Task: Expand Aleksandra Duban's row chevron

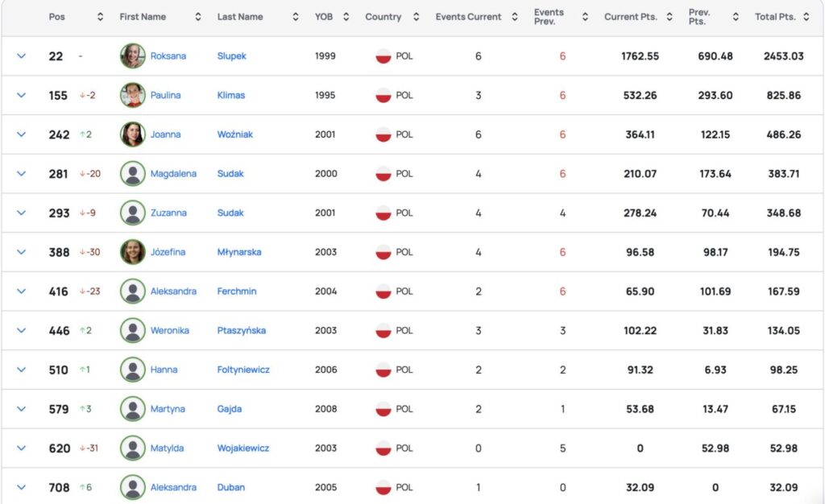Action: (x=22, y=487)
